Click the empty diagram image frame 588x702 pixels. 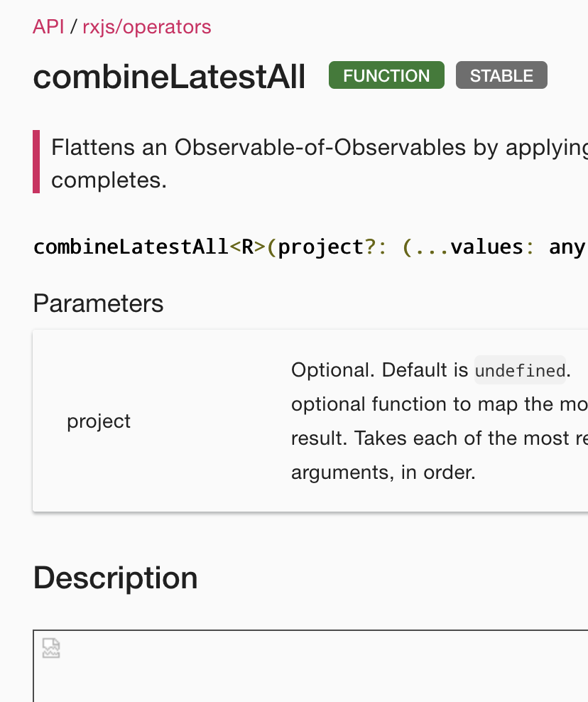310,666
